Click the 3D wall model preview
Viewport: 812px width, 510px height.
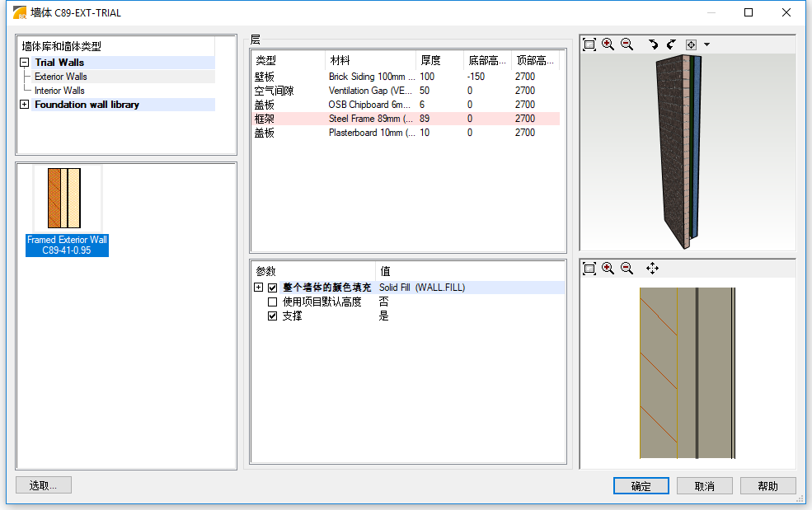coord(678,152)
